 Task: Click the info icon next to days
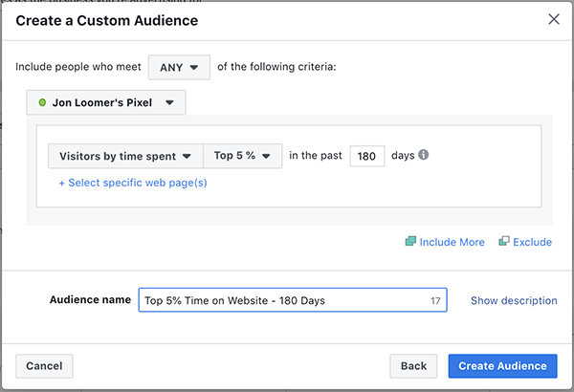coord(424,155)
